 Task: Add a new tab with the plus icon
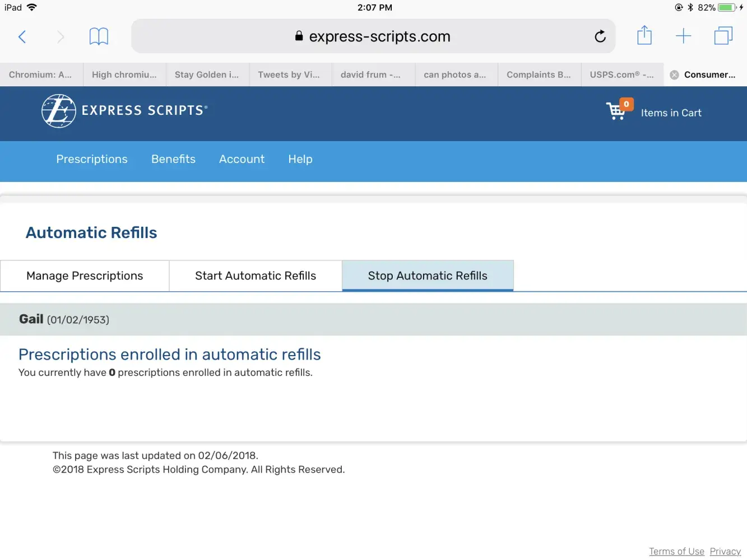tap(683, 36)
